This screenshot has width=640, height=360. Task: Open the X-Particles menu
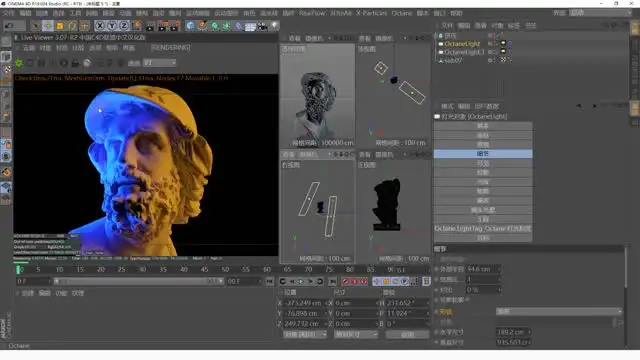[x=371, y=13]
